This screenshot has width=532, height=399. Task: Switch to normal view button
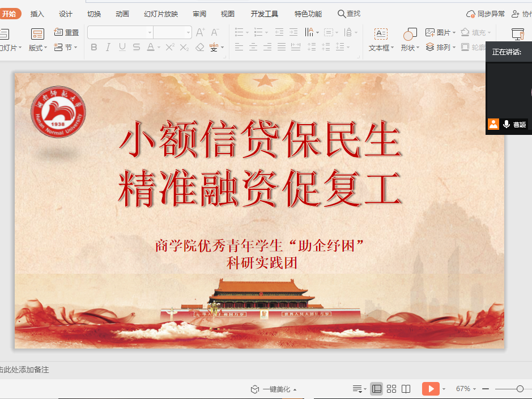(x=377, y=389)
